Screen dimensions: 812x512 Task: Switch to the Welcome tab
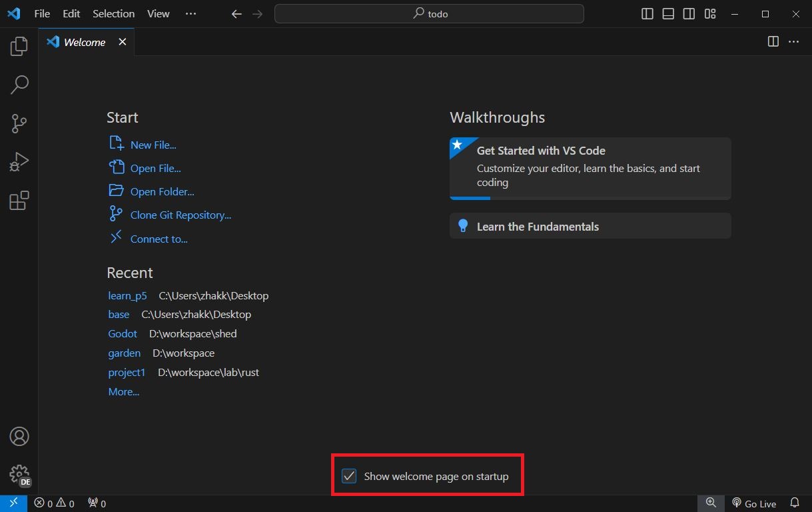85,41
